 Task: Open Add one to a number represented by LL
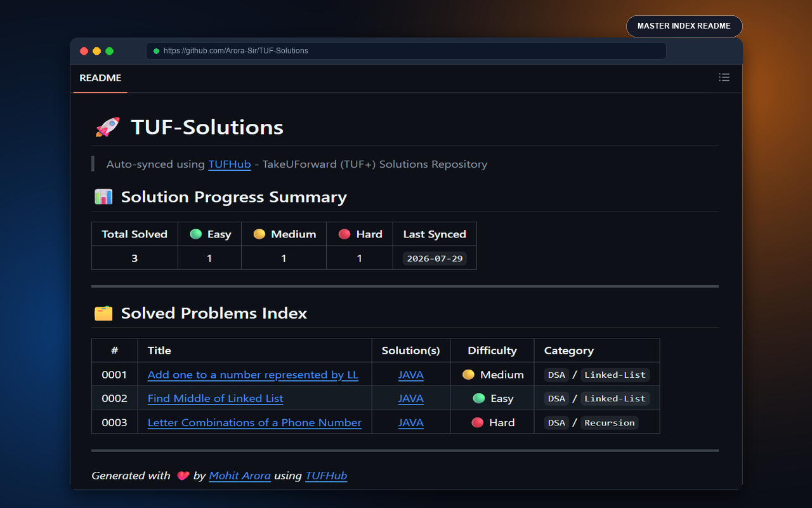(x=253, y=375)
